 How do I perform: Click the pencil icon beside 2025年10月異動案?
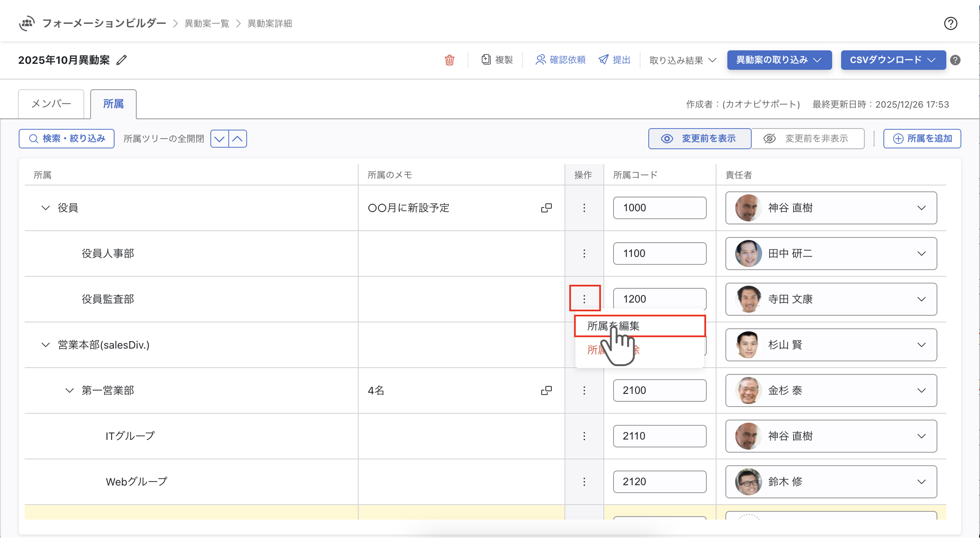[121, 60]
